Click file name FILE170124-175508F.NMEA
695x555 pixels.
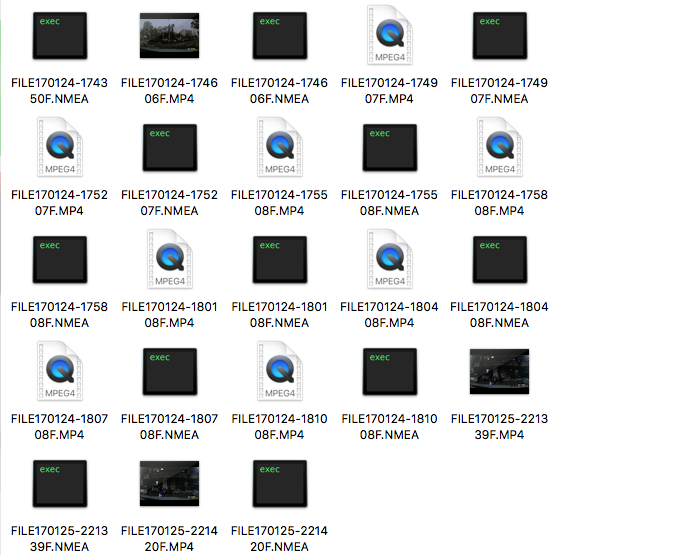[389, 203]
